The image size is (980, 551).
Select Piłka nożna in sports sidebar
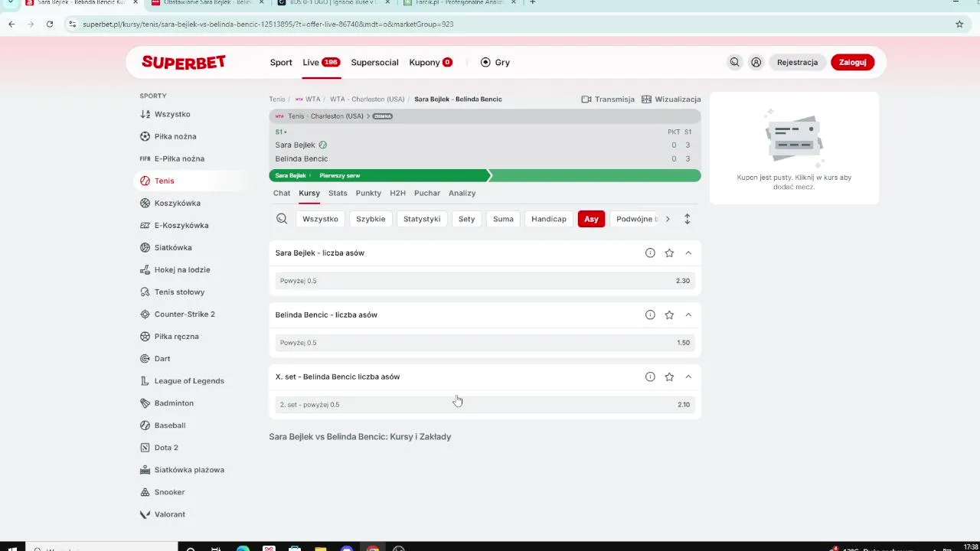(175, 136)
